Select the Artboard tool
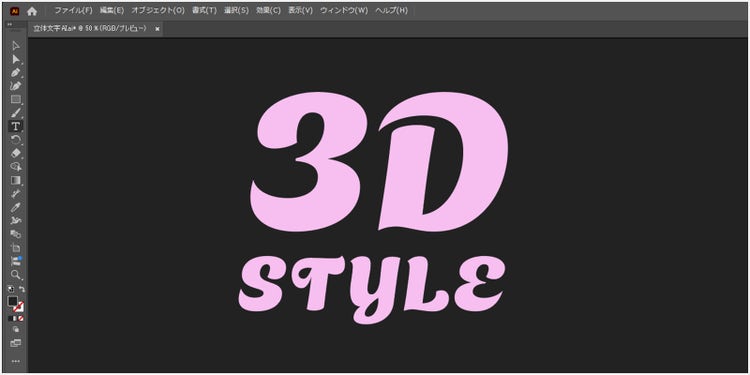Screen dimensions: 750x375 [x=16, y=248]
